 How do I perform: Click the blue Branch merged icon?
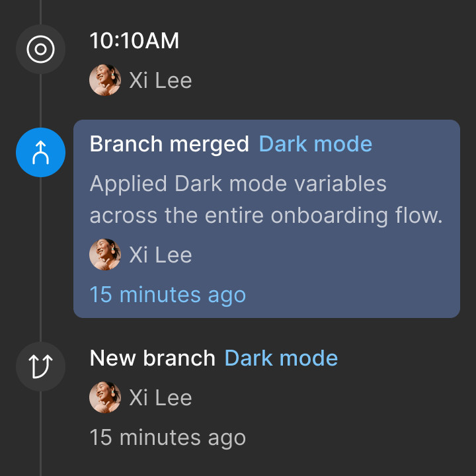(x=41, y=153)
